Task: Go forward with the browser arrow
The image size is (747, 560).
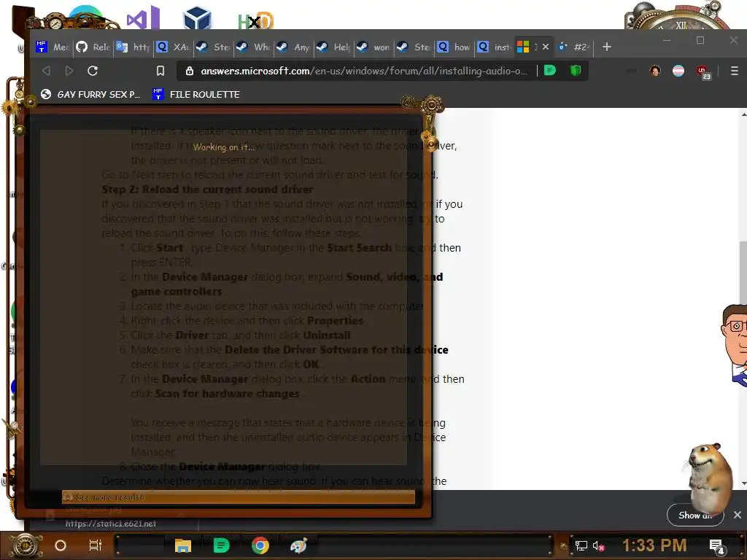Action: (x=69, y=71)
